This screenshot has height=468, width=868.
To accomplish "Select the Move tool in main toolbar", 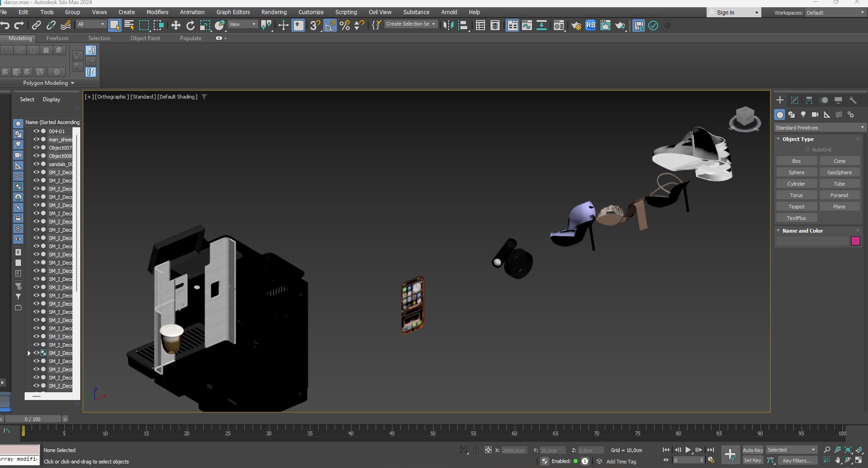I will click(176, 26).
